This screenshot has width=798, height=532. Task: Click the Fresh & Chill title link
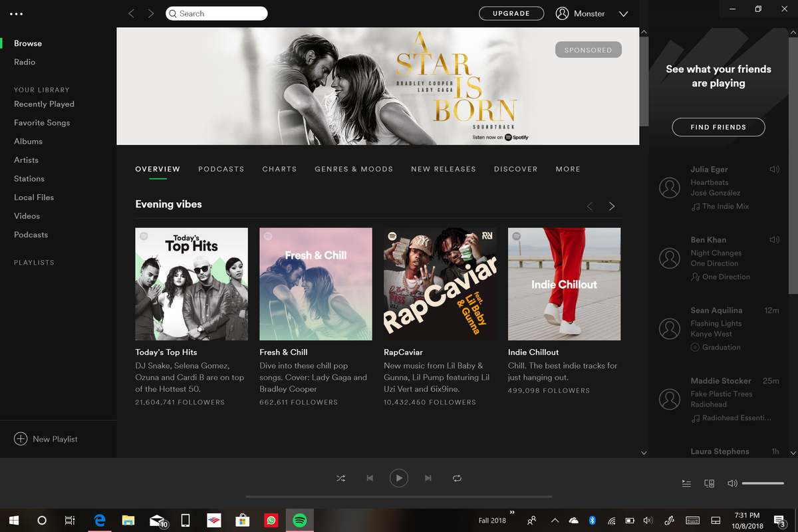[283, 352]
